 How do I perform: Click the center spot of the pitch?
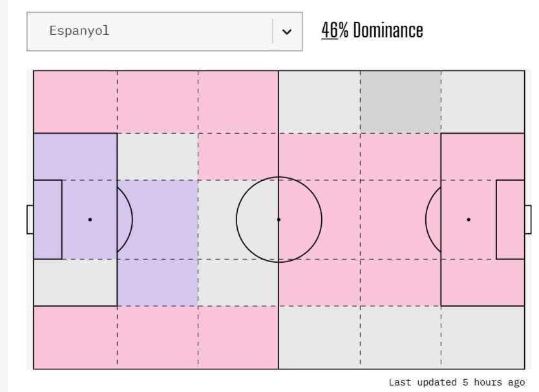(279, 220)
